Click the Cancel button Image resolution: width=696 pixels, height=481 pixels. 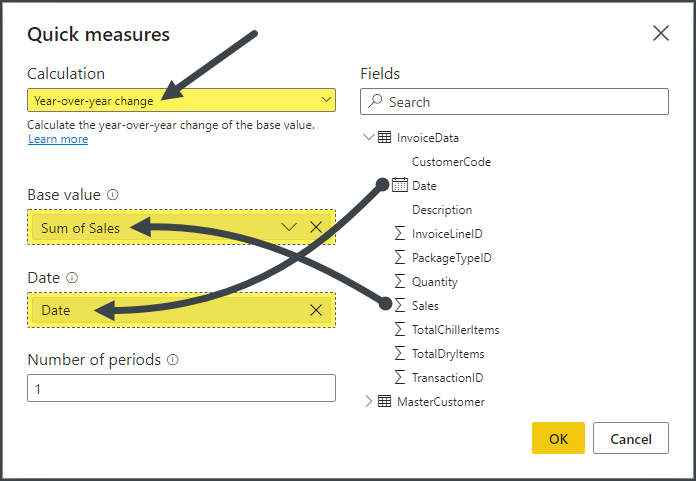[x=630, y=438]
